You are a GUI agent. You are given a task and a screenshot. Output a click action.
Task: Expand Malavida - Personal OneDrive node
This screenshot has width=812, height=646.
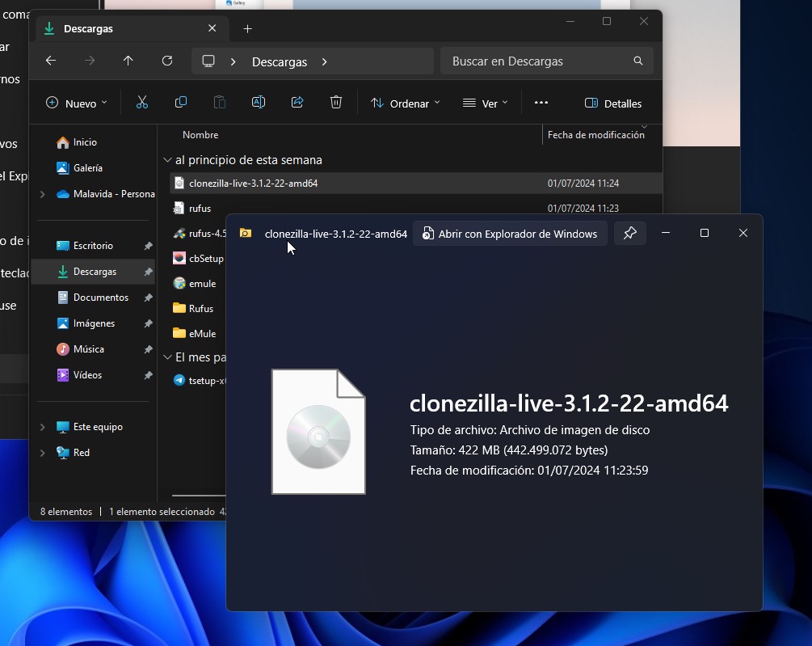pos(43,194)
